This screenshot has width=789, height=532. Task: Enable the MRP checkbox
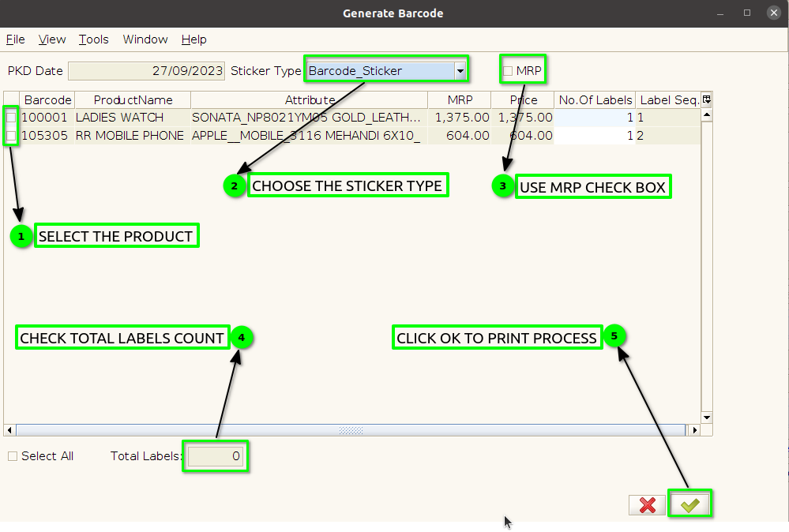[x=508, y=71]
